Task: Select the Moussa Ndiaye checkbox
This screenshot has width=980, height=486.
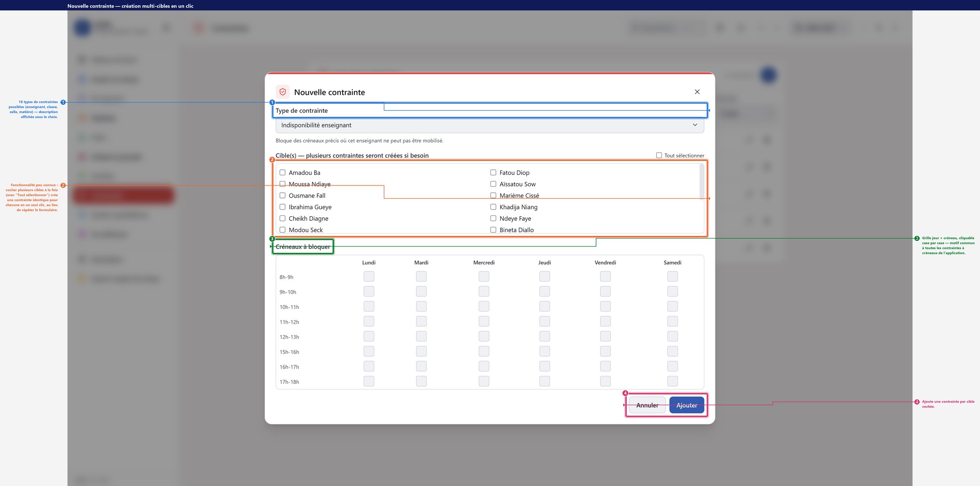Action: 282,184
